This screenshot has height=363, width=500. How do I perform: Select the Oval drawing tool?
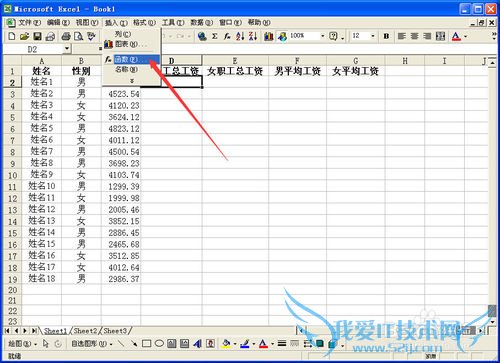[159, 343]
